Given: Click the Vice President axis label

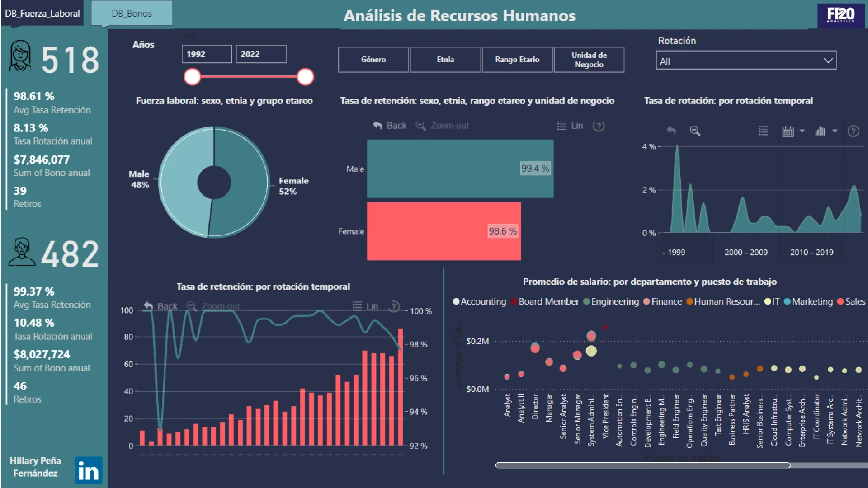Looking at the screenshot, I should 605,416.
